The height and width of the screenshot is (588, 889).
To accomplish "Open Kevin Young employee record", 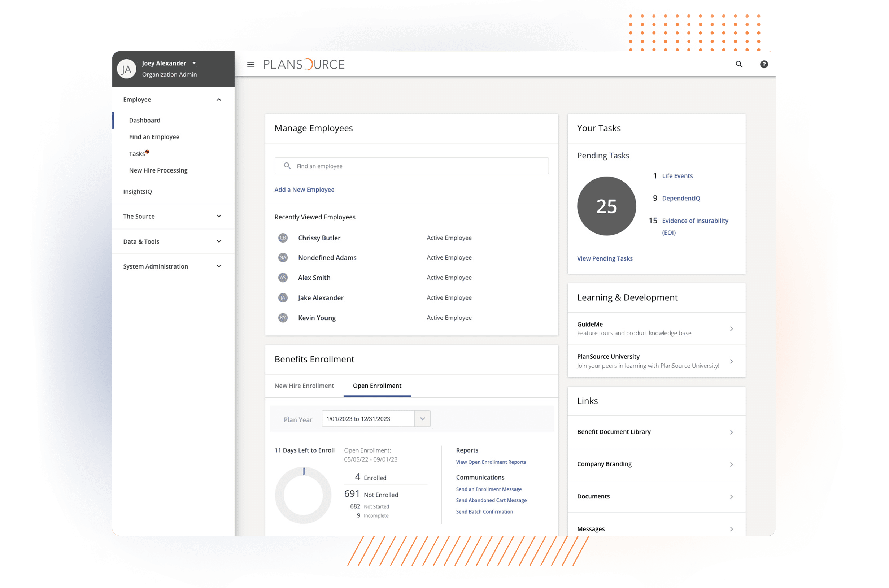I will click(x=317, y=318).
